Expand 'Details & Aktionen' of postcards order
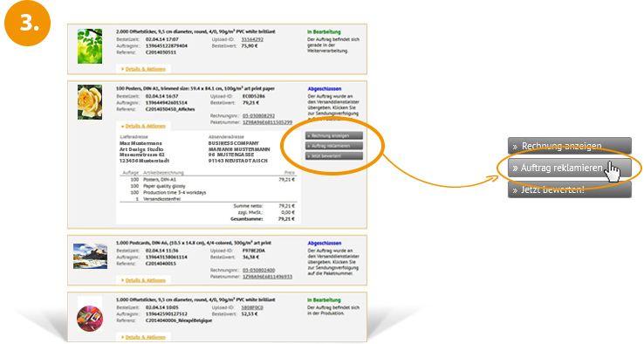This screenshot has width=644, height=344. tap(145, 280)
